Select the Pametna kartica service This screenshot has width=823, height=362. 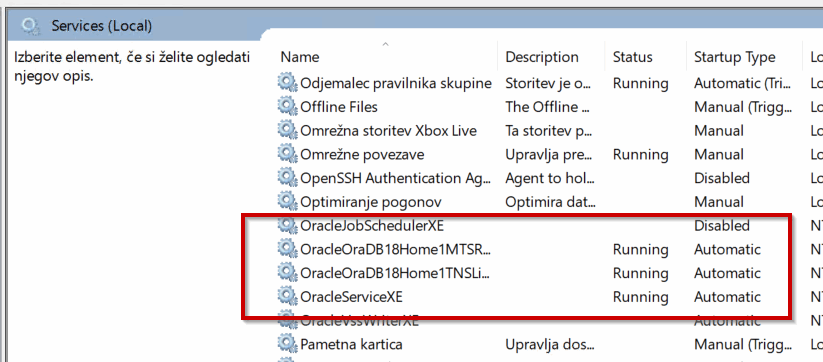pyautogui.click(x=351, y=344)
